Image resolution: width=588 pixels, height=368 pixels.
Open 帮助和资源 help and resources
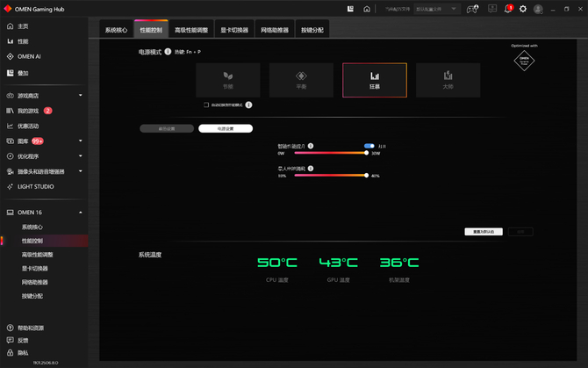(x=31, y=328)
